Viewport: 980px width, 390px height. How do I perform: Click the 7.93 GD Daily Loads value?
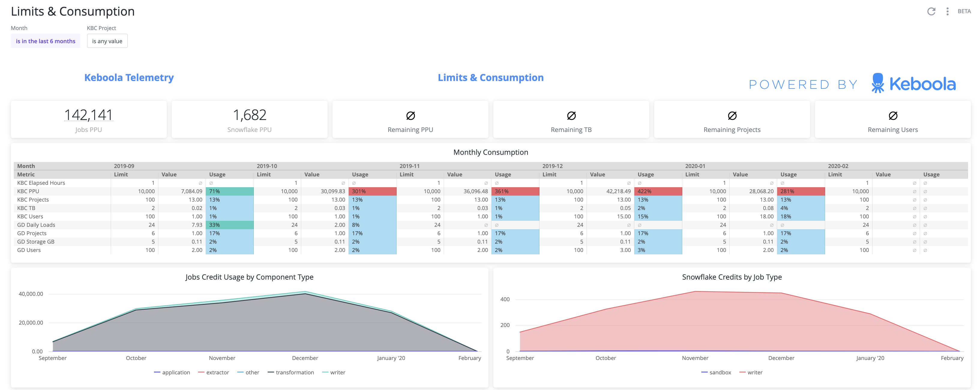coord(197,225)
